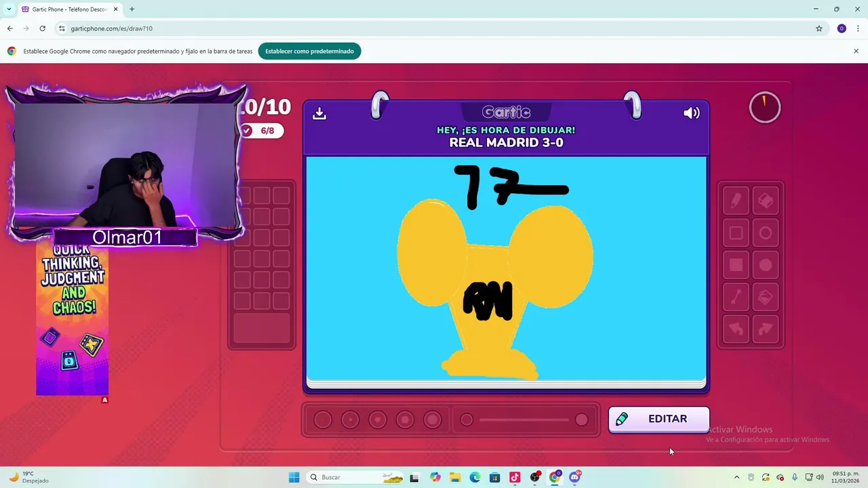Go back to the previous page
868x488 pixels.
point(9,28)
